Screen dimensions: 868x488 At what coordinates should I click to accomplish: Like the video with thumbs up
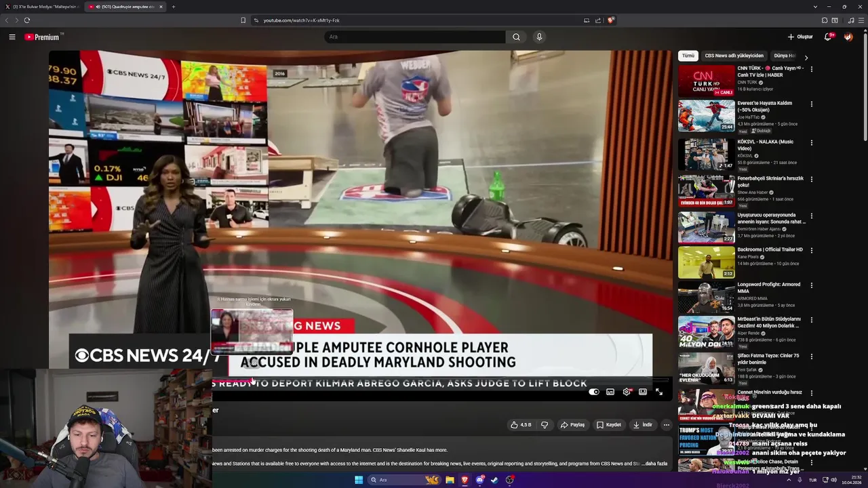[521, 425]
